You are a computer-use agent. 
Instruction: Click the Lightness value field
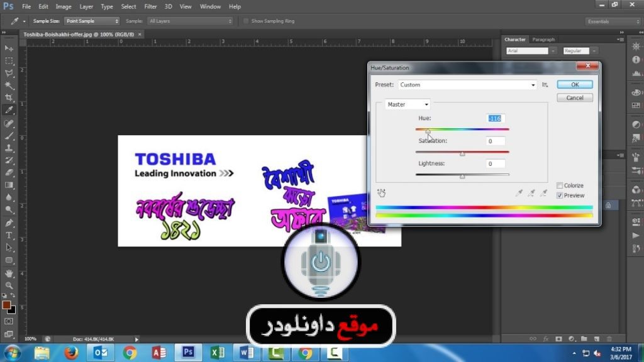click(x=496, y=163)
